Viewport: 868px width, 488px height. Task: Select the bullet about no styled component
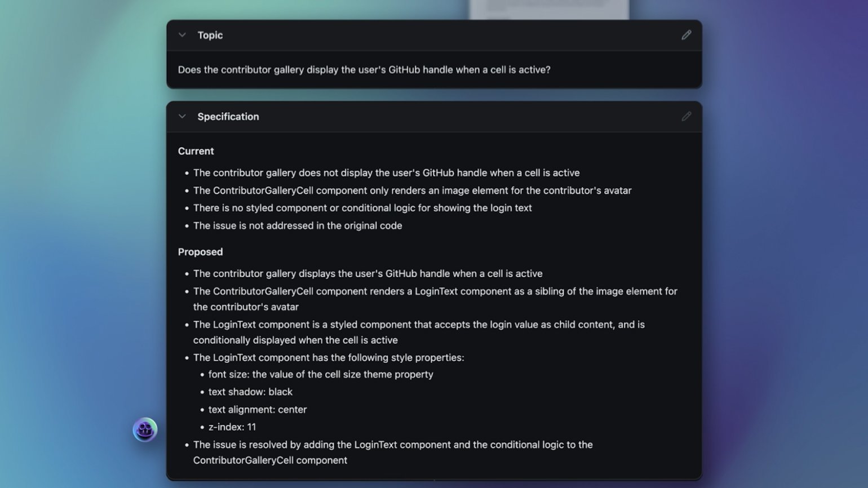point(362,208)
